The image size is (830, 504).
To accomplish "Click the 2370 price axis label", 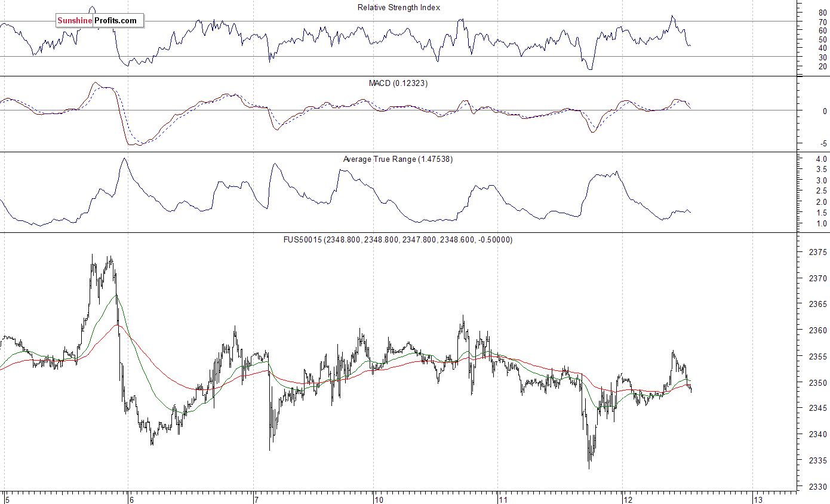I will pyautogui.click(x=819, y=279).
